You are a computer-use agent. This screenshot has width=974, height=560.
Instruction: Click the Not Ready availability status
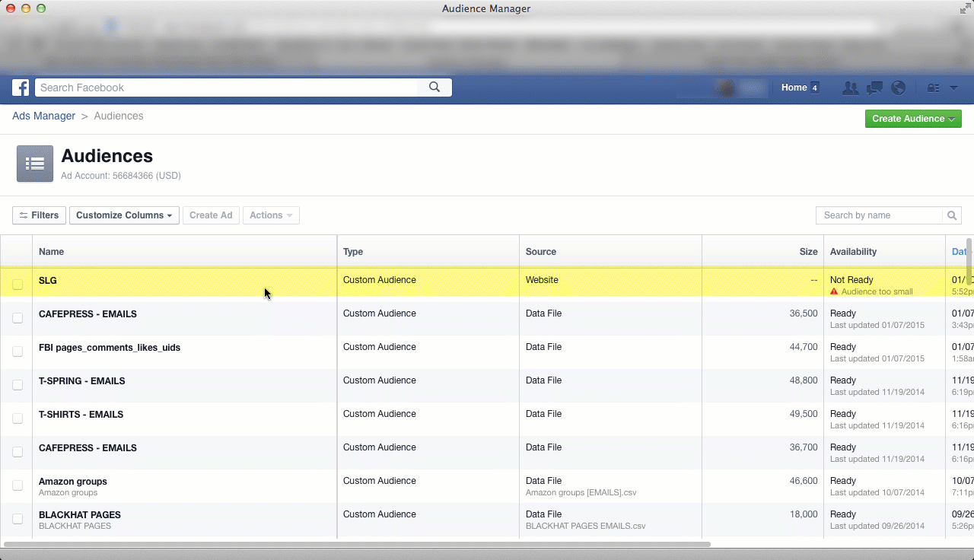coord(851,280)
